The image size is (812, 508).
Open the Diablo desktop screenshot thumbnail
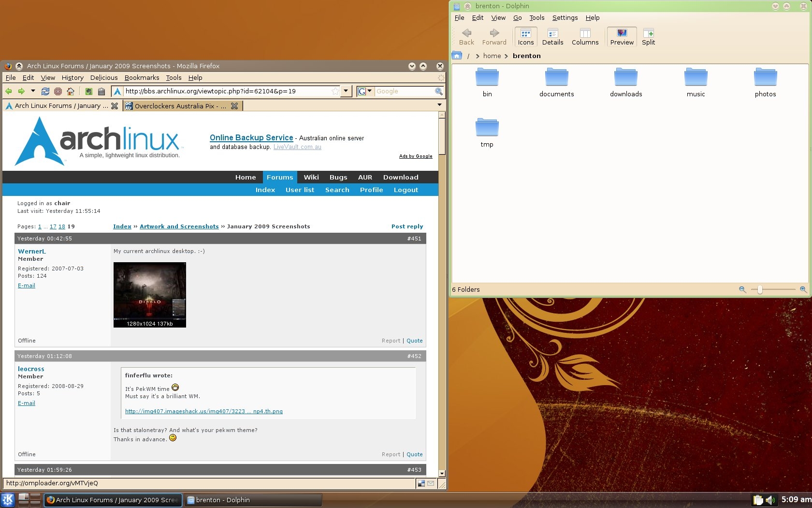(150, 295)
